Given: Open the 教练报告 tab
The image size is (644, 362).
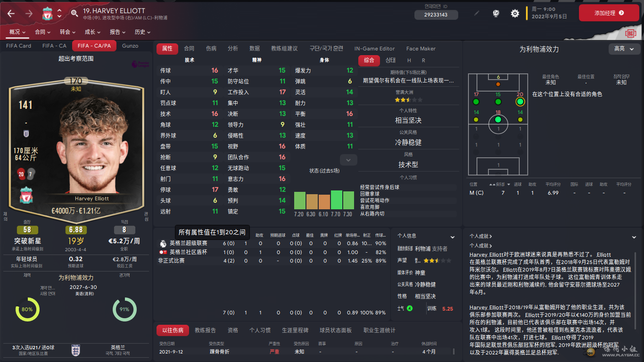Looking at the screenshot, I should (206, 330).
